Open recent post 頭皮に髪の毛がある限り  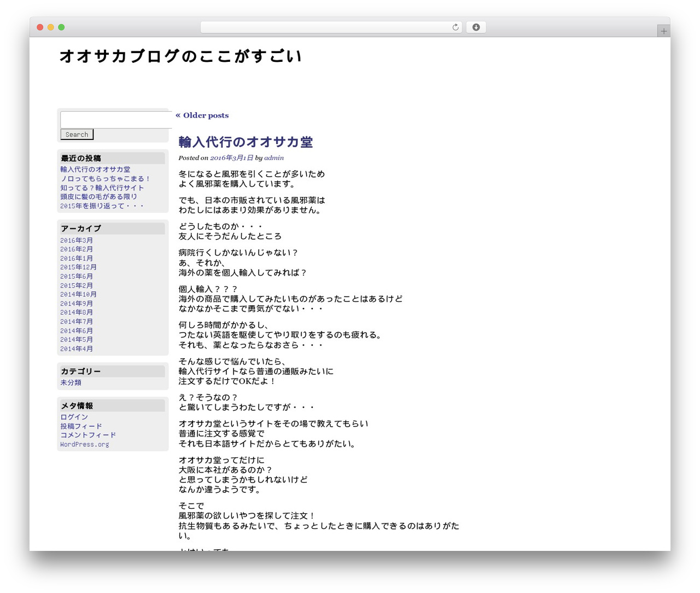click(x=99, y=197)
